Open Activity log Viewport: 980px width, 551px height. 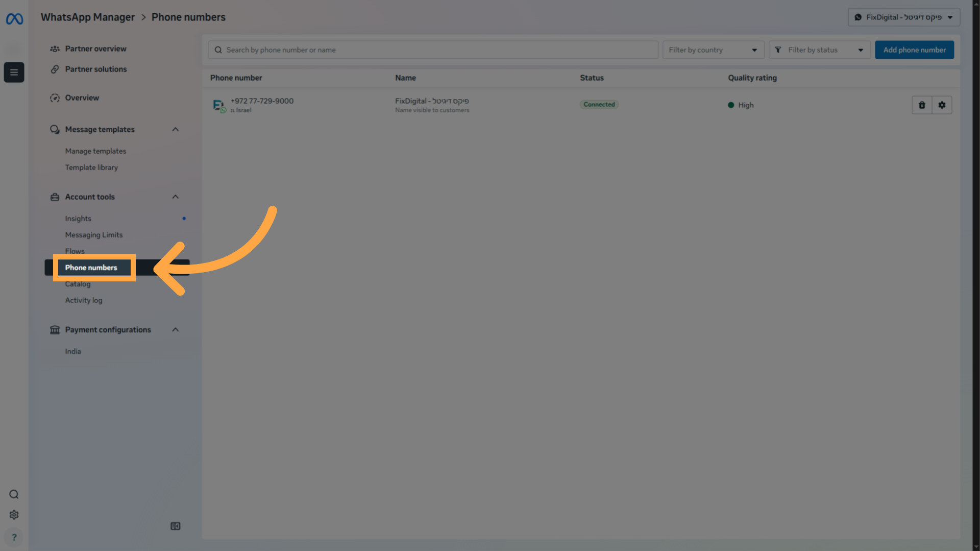pos(84,300)
